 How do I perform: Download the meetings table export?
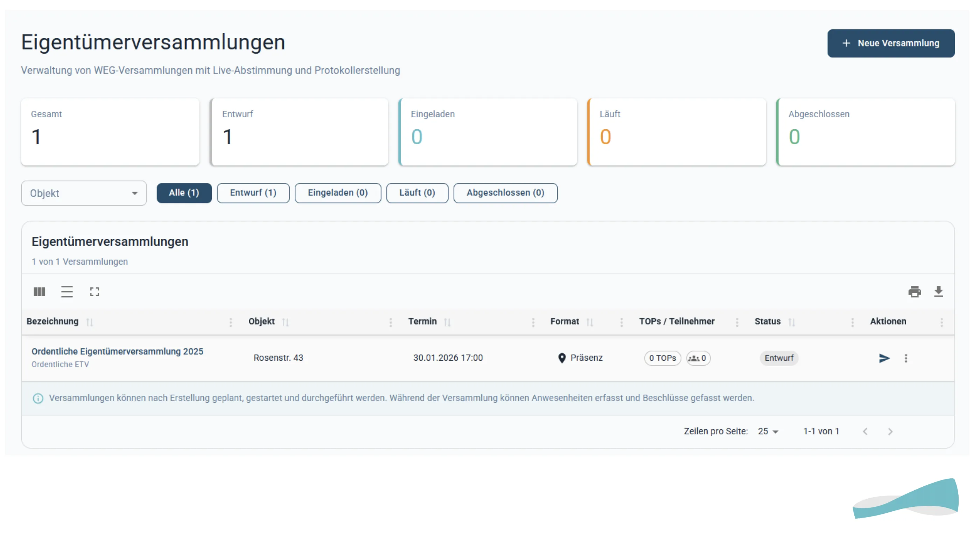point(939,292)
